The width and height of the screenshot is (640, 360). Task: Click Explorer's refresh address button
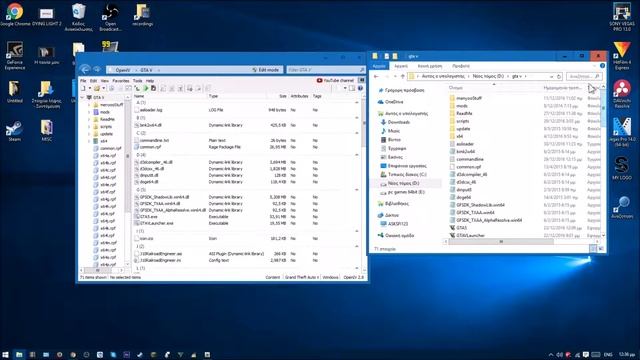pyautogui.click(x=559, y=76)
